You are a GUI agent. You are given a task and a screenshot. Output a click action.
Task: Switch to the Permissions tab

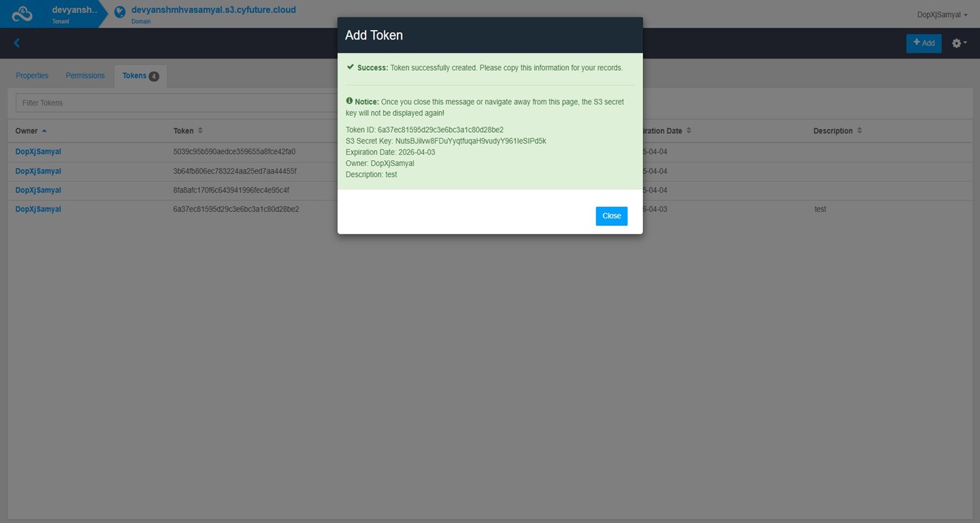tap(85, 76)
